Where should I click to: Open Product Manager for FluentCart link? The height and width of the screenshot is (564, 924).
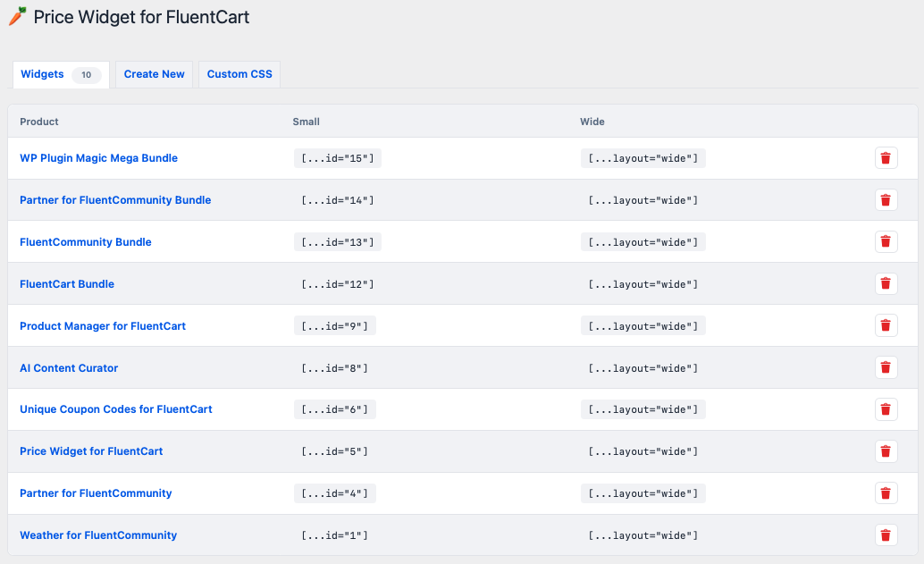[103, 326]
